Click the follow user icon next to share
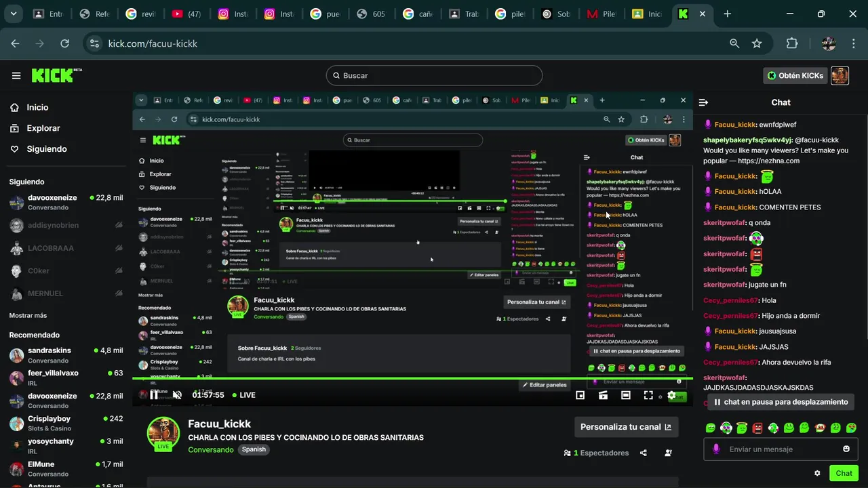 [x=669, y=453]
